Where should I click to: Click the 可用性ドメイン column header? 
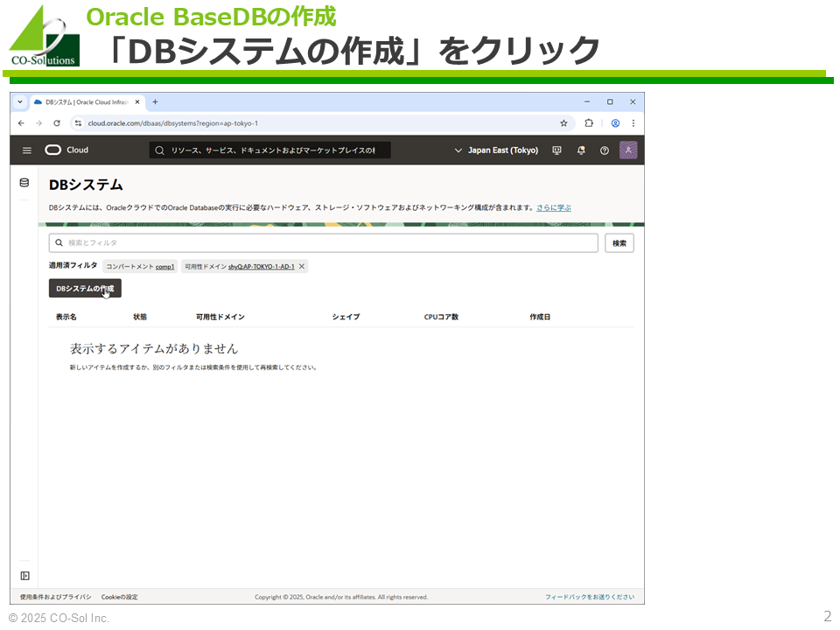click(x=220, y=317)
